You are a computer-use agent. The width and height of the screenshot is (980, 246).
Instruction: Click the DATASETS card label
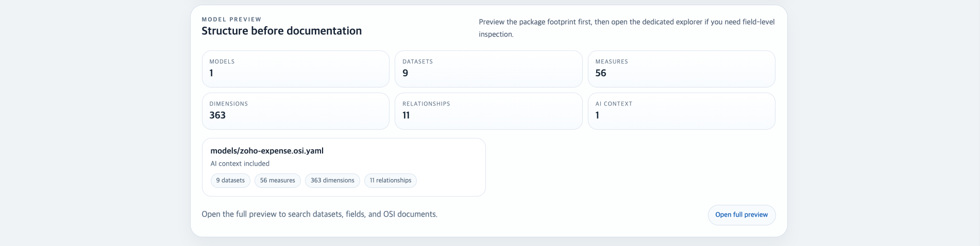point(417,62)
